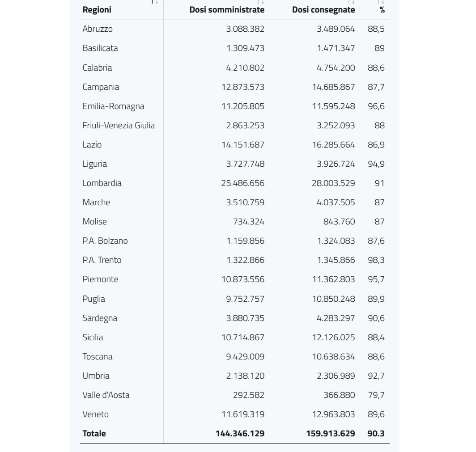Select the Dosi somministrate column header
This screenshot has width=476, height=452.
(227, 10)
